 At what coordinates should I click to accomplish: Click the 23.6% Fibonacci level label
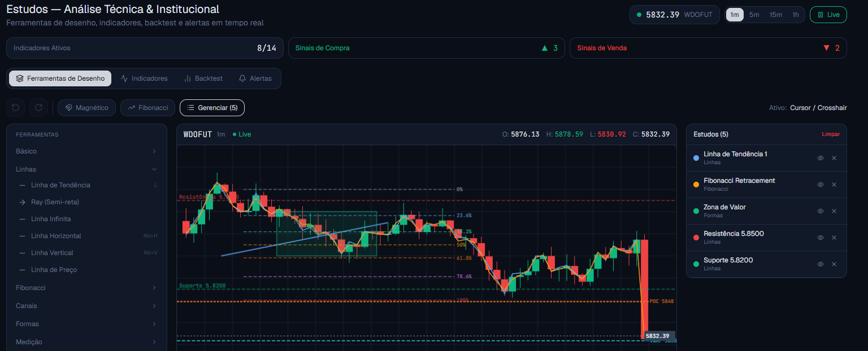point(464,216)
